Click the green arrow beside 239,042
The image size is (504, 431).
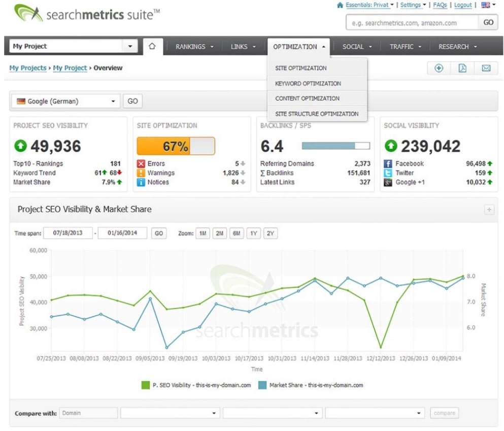click(x=391, y=146)
